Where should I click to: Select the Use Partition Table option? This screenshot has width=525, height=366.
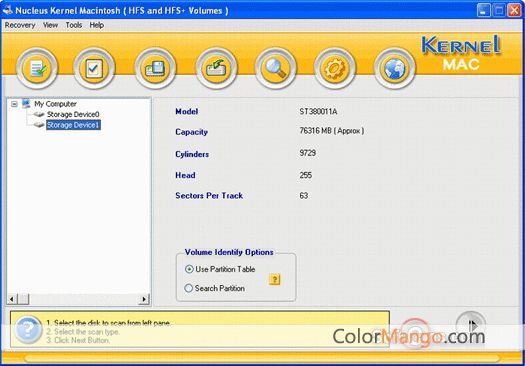220,269
